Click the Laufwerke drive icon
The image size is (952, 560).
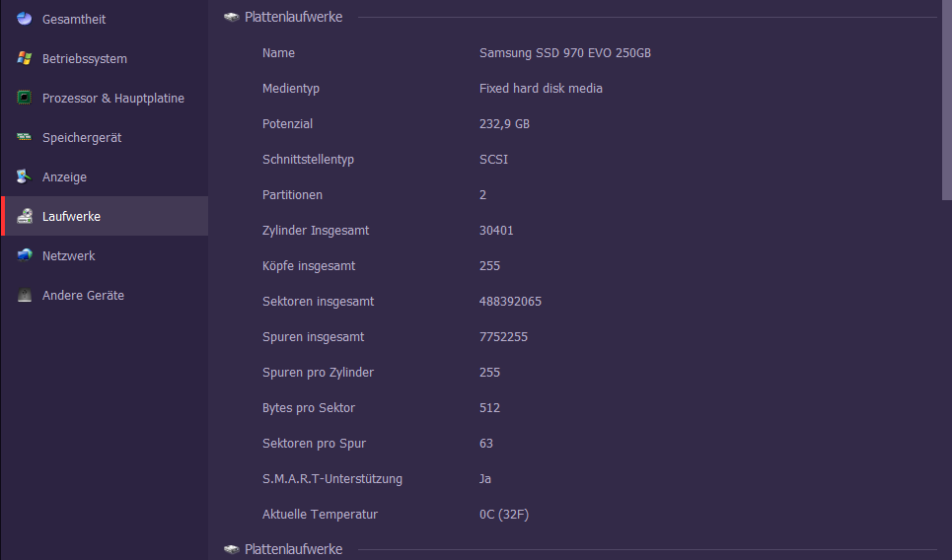click(25, 216)
